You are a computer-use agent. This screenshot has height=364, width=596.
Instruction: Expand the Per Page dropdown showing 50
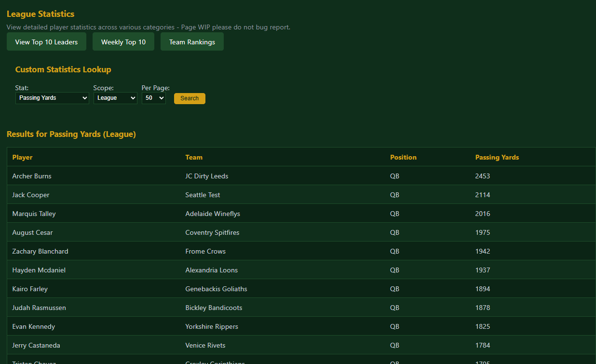coord(153,98)
